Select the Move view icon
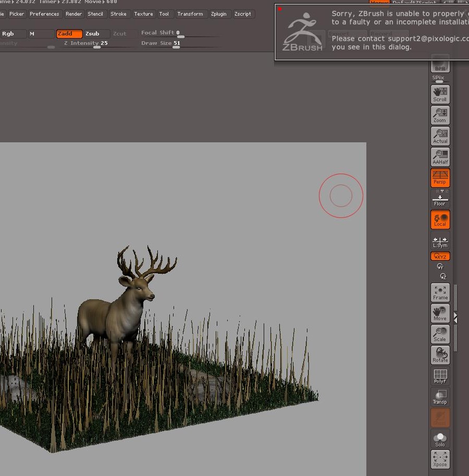This screenshot has height=476, width=469. [x=440, y=313]
